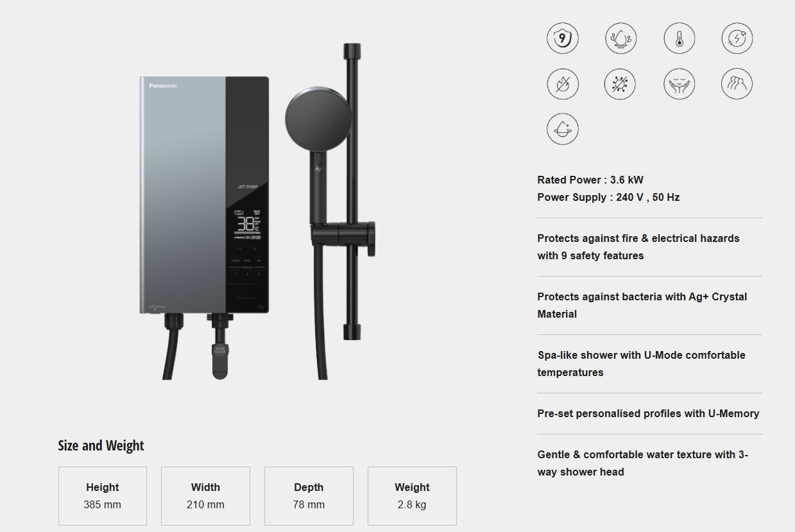Click the Depth 78 mm box
This screenshot has height=532, width=795.
tap(309, 496)
